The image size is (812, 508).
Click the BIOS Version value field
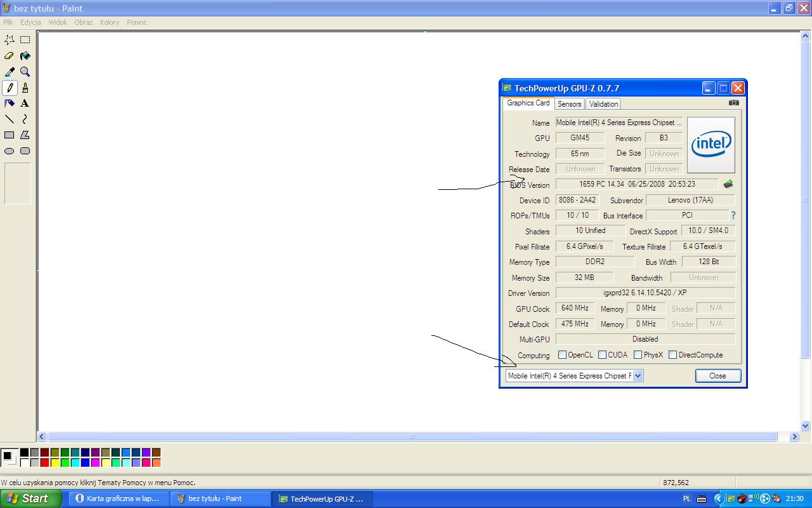click(637, 184)
